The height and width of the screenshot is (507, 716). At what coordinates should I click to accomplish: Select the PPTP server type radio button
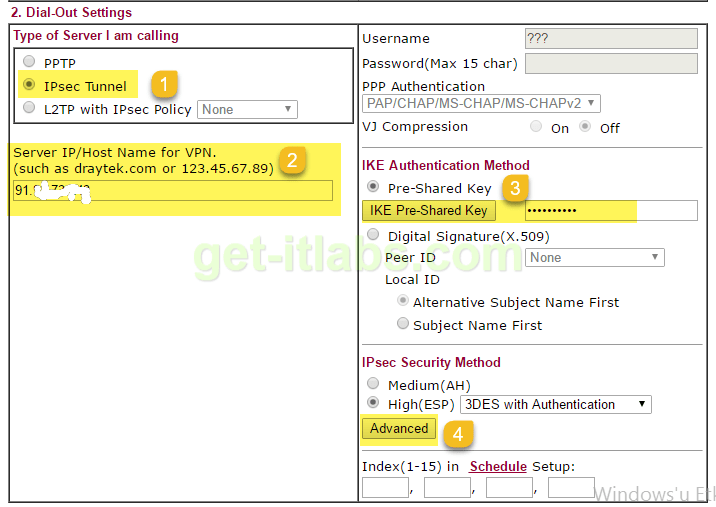[29, 63]
